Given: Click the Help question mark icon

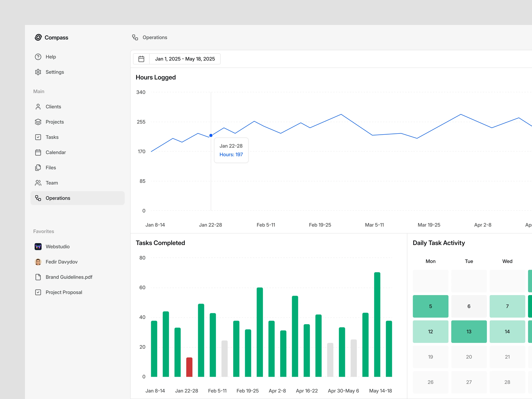Looking at the screenshot, I should click(x=38, y=57).
